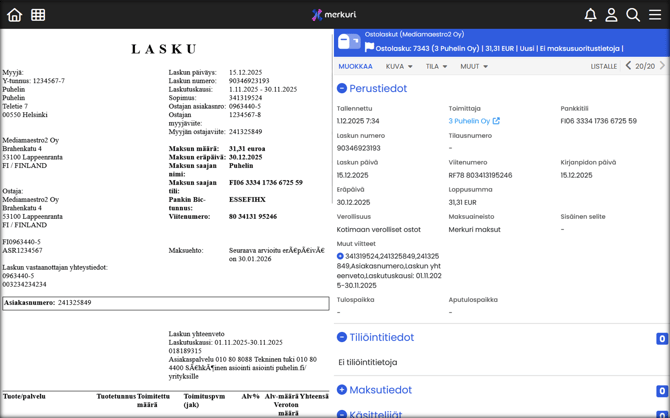The height and width of the screenshot is (418, 670).
Task: Open the KUVA dropdown menu
Action: click(x=399, y=67)
